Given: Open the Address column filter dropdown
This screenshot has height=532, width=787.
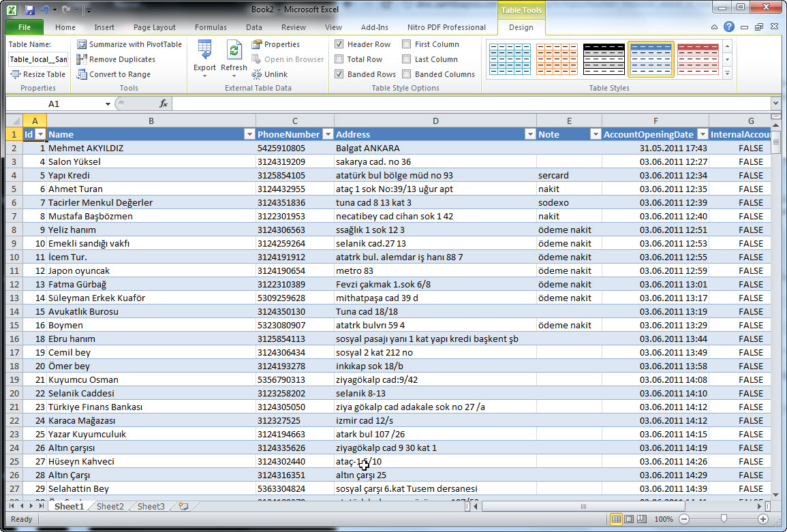Looking at the screenshot, I should click(529, 135).
